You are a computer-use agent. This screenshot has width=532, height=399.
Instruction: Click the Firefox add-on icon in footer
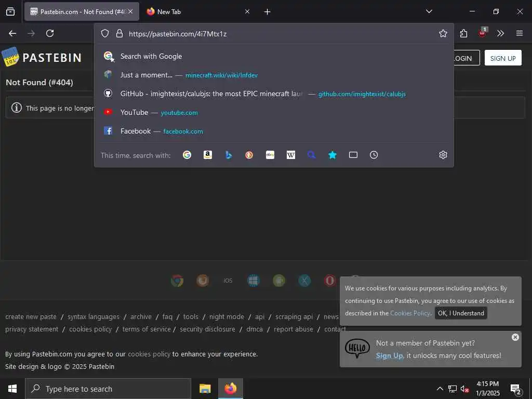click(203, 281)
